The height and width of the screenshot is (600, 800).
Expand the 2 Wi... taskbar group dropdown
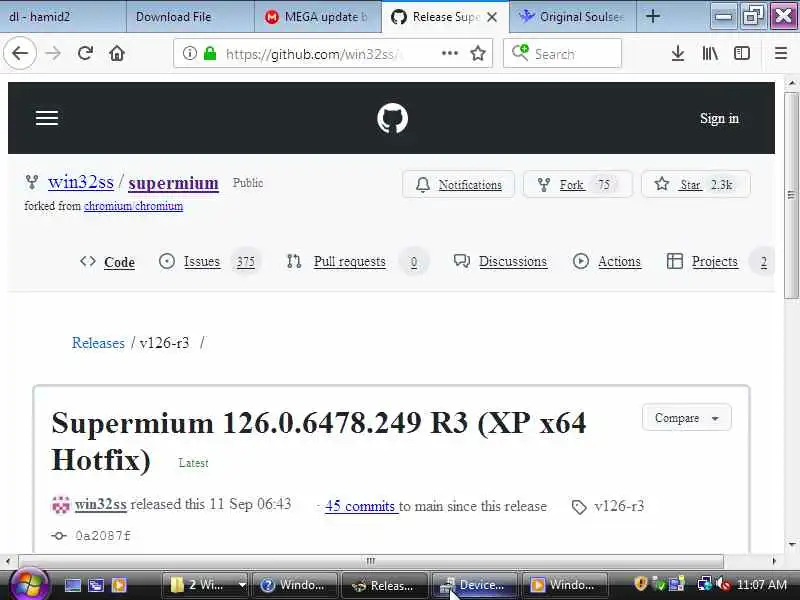(242, 585)
